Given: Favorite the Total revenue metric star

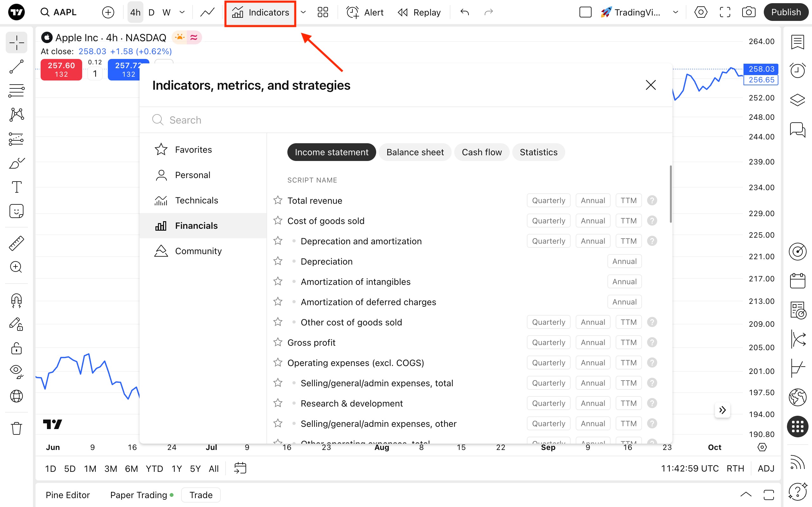Looking at the screenshot, I should [278, 200].
